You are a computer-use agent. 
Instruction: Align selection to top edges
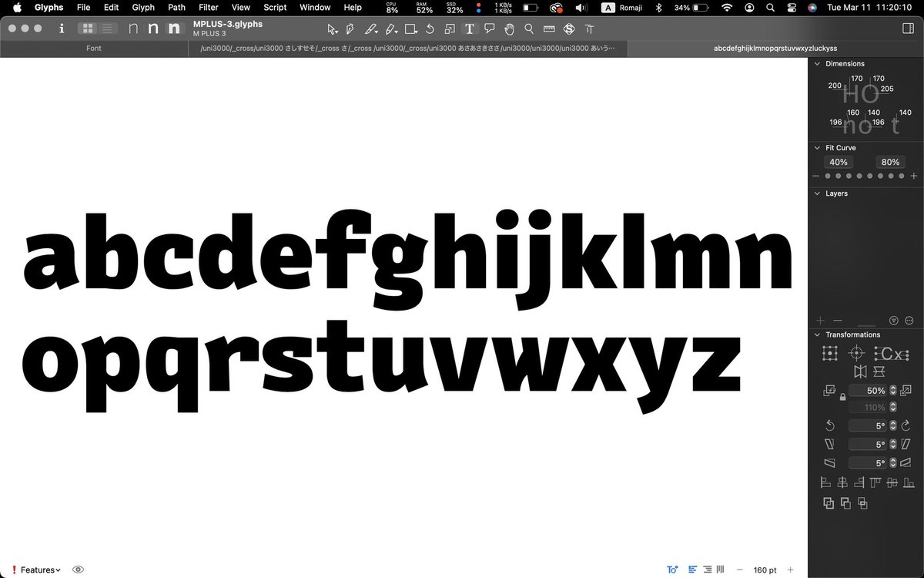pos(875,483)
